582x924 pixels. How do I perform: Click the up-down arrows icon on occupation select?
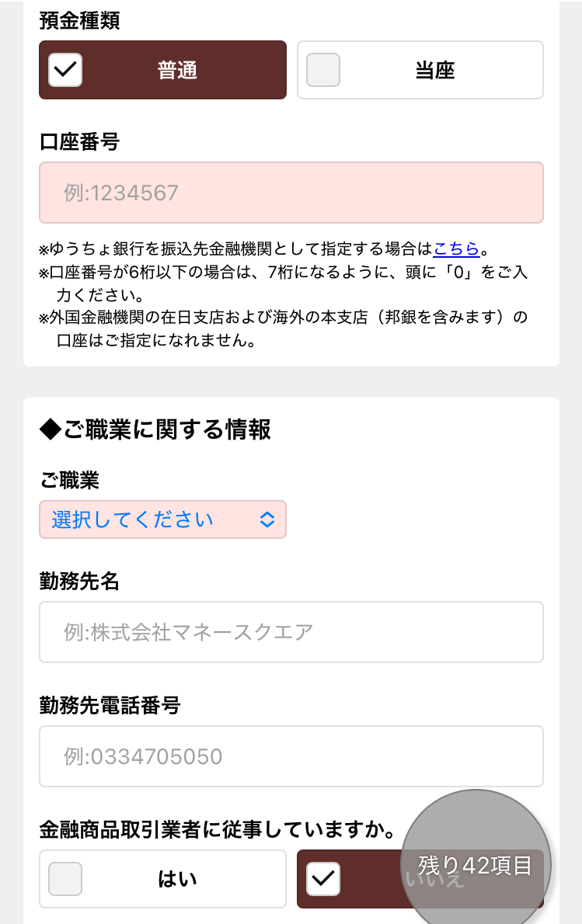coord(267,519)
